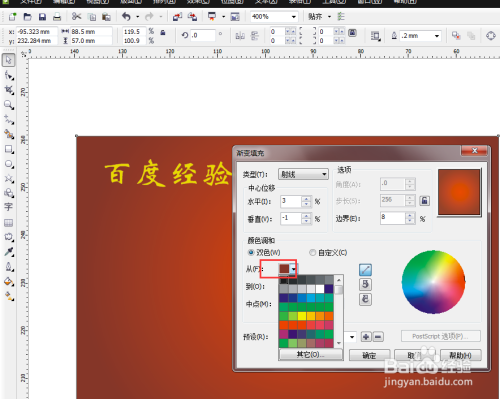This screenshot has width=500, height=399.
Task: Click the Import icon in the toolbar
Action: pyautogui.click(x=177, y=16)
